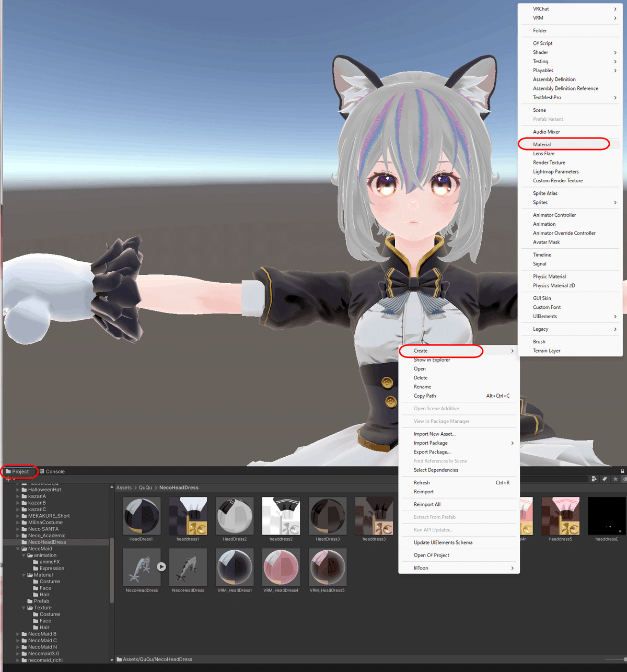Select the Necomaid3.0 folder
Screen dimensions: 627x672
click(40, 654)
